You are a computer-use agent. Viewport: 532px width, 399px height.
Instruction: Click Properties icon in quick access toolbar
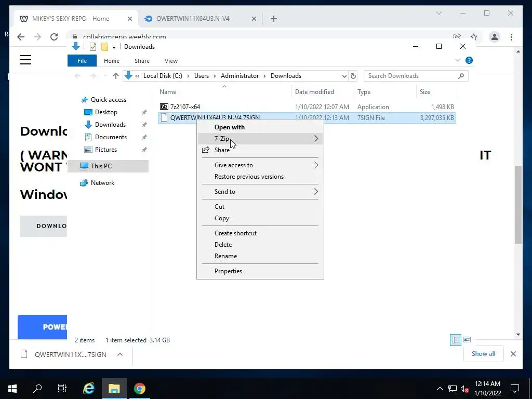coord(92,47)
